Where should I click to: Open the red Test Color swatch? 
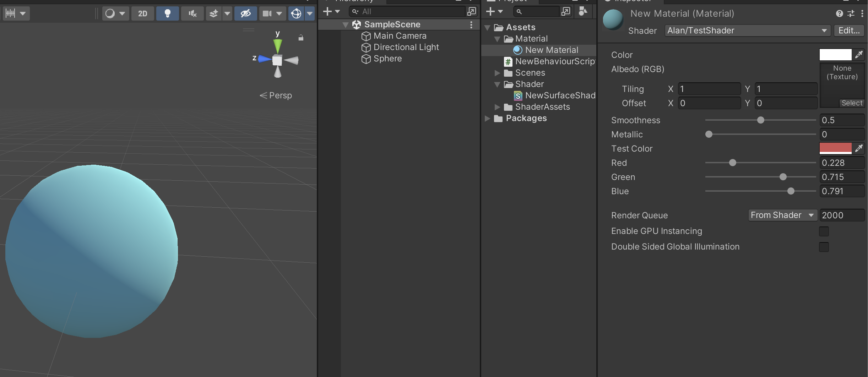click(x=835, y=148)
